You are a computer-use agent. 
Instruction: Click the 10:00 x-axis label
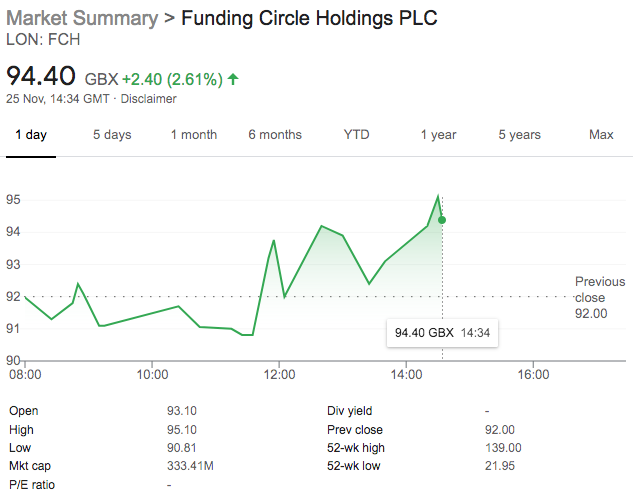[152, 375]
